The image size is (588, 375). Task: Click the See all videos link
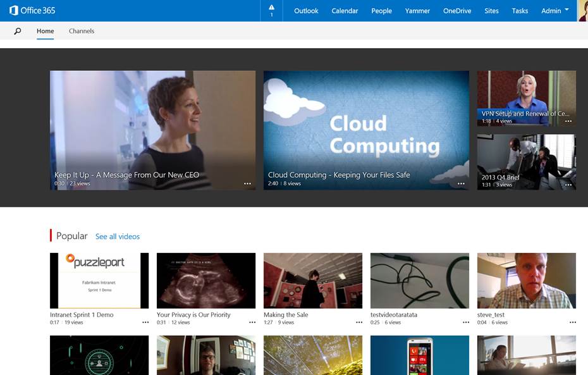(x=118, y=237)
